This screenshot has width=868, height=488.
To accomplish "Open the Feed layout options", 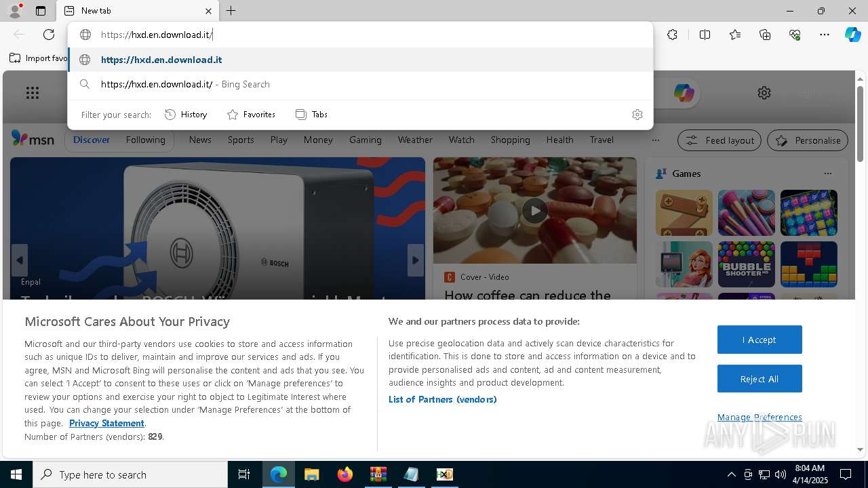I will pyautogui.click(x=719, y=140).
